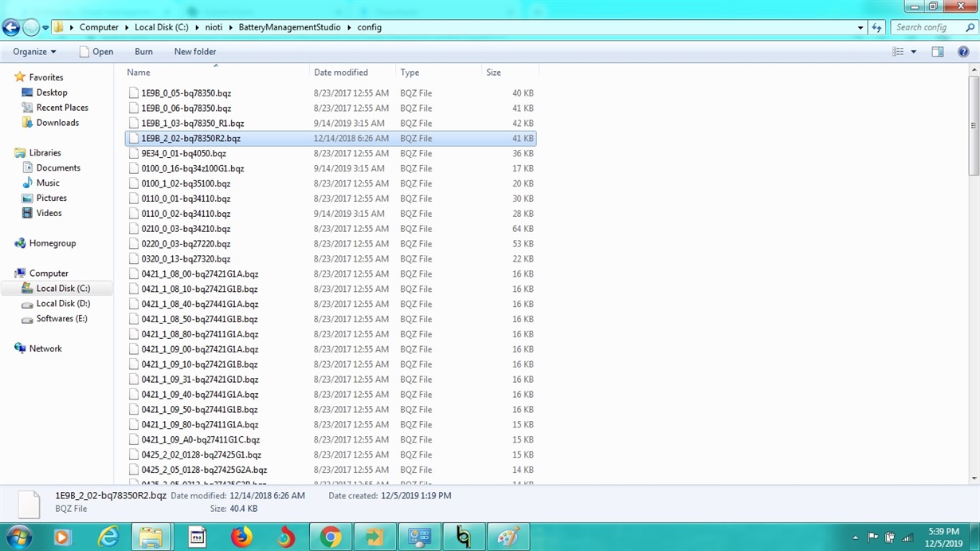Select Local Disk (C:) in the breadcrumb

[162, 27]
